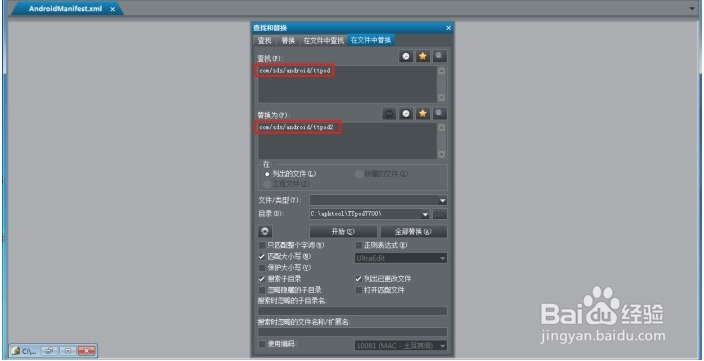Switch to the 查找 tab
Screen dimensions: 704x361
[264, 40]
